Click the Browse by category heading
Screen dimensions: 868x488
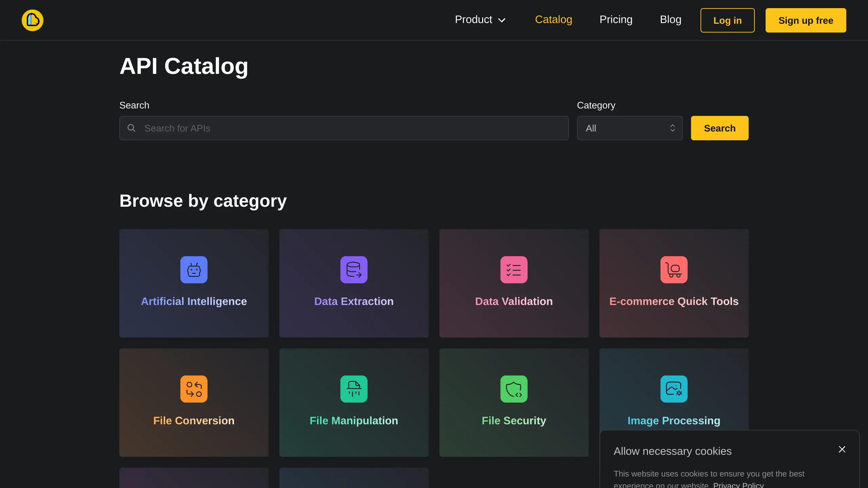pos(203,201)
